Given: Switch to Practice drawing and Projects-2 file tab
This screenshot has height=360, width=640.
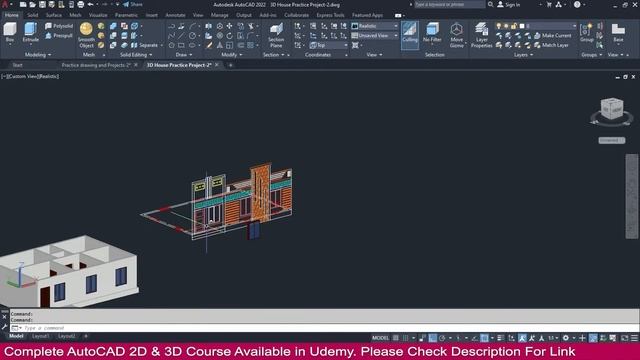Looking at the screenshot, I should [96, 65].
